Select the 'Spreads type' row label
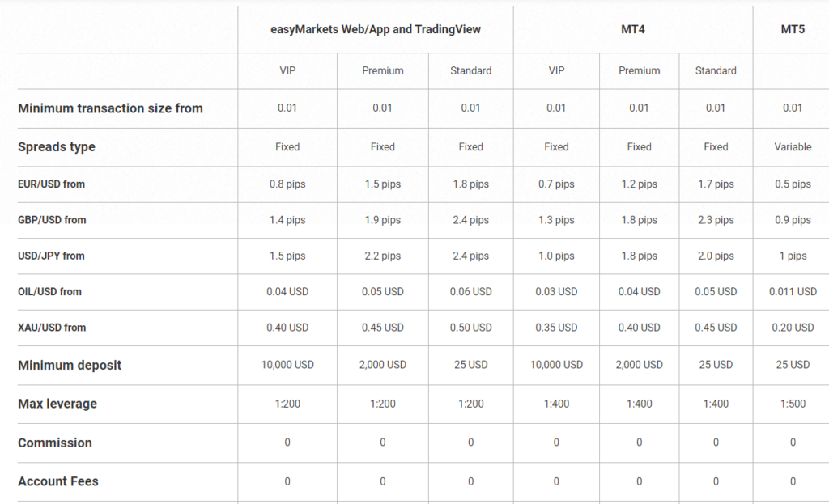Screen dimensions: 829x504 (57, 147)
